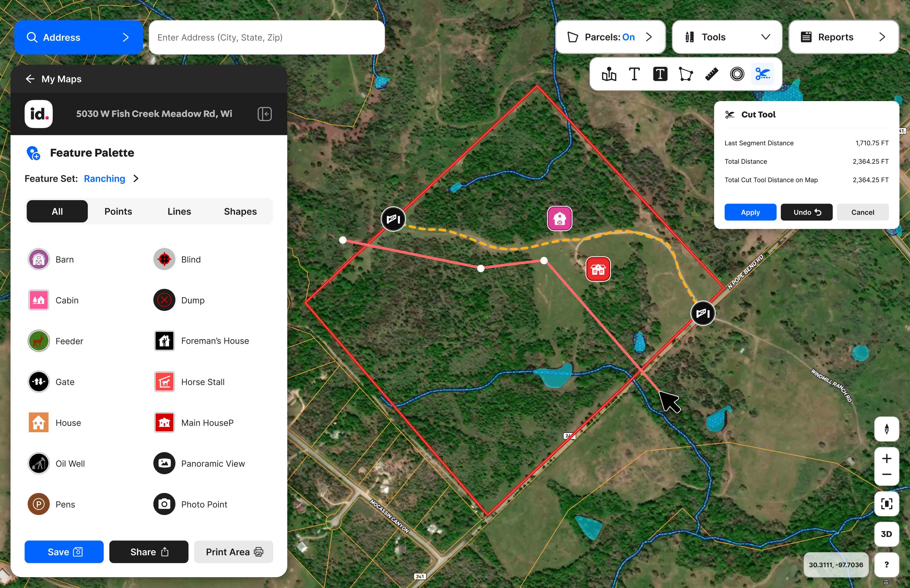The width and height of the screenshot is (910, 588).
Task: Select the Feeder feature icon
Action: (38, 341)
